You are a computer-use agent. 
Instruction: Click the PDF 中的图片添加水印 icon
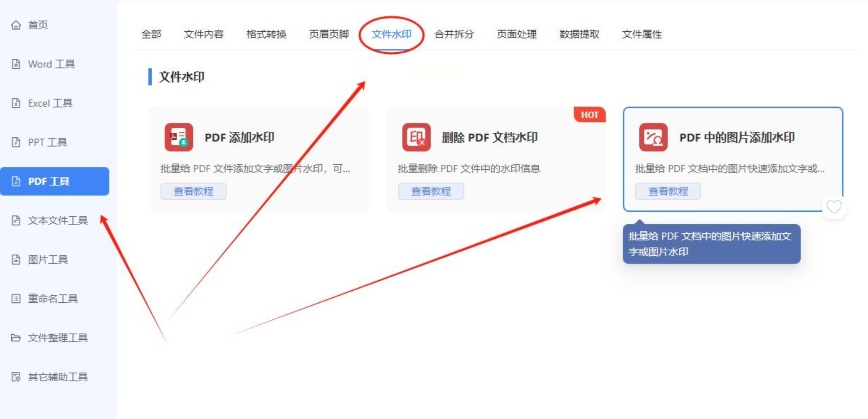click(x=653, y=137)
